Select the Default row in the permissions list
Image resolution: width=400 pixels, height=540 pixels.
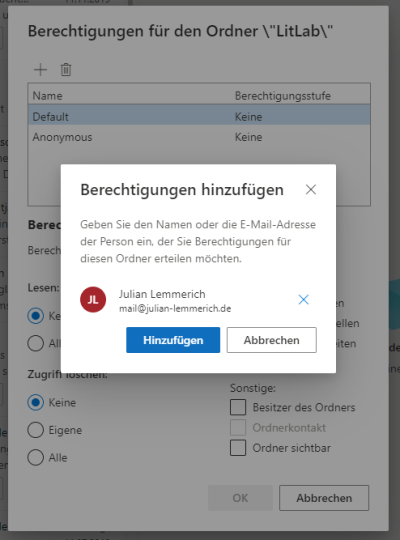(199, 116)
